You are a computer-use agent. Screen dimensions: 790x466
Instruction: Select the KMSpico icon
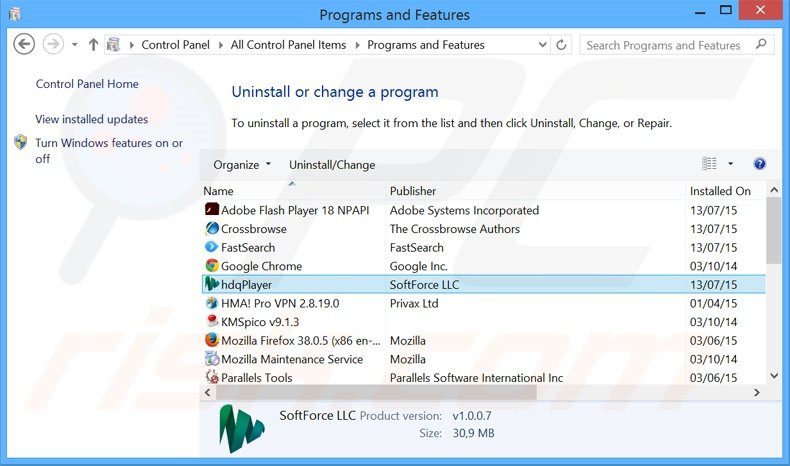(212, 321)
